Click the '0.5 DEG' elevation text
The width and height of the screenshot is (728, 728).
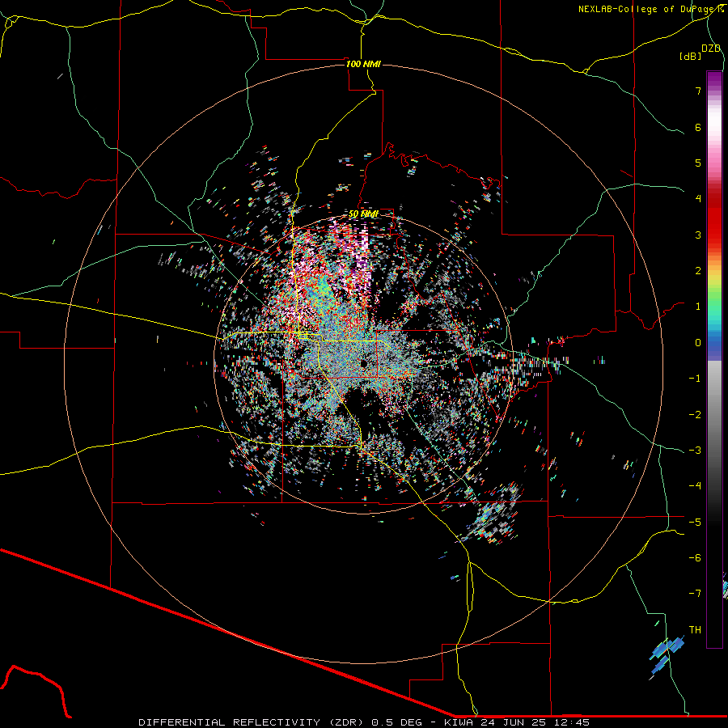tap(397, 722)
